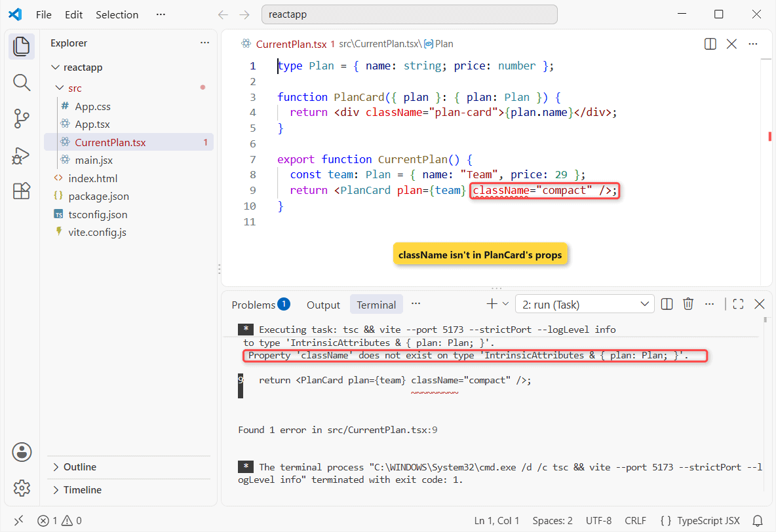The height and width of the screenshot is (532, 776).
Task: Close the bottom panel
Action: (759, 304)
